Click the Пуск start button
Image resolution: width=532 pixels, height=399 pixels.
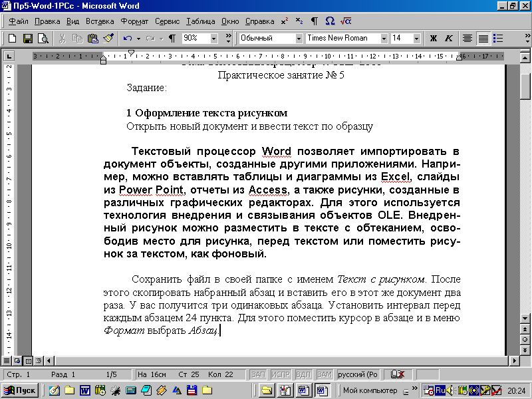[20, 390]
